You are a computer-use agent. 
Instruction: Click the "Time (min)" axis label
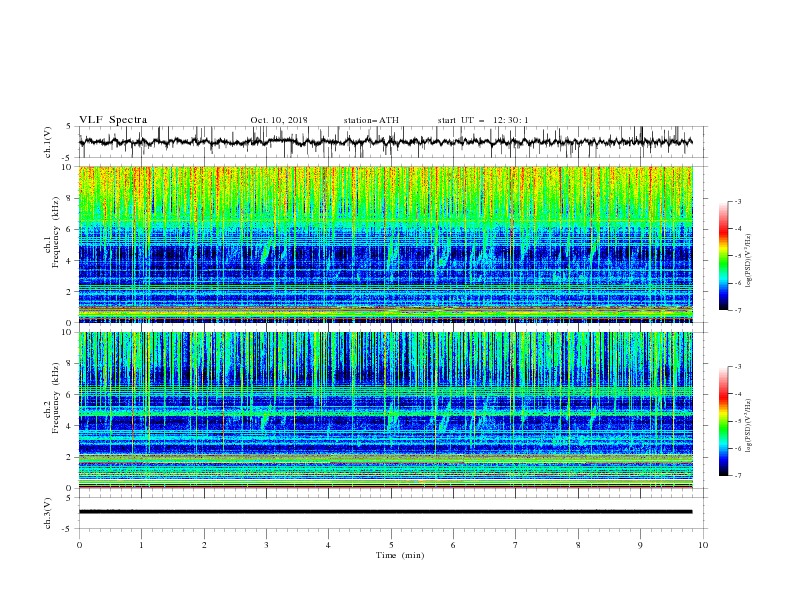(400, 555)
